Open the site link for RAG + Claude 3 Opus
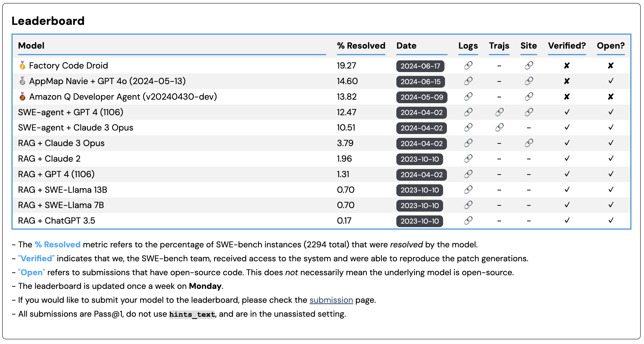Viewport: 644px width, 344px height. tap(529, 143)
